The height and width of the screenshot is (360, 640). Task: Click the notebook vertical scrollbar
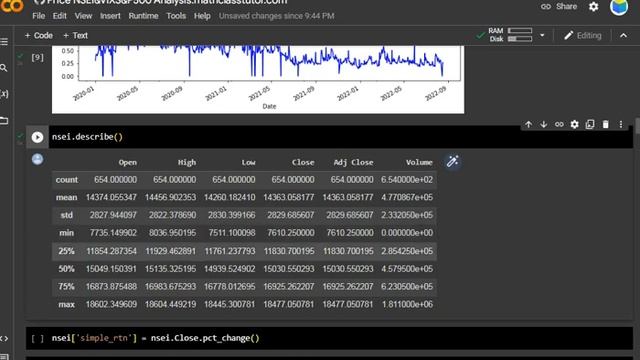[x=637, y=126]
